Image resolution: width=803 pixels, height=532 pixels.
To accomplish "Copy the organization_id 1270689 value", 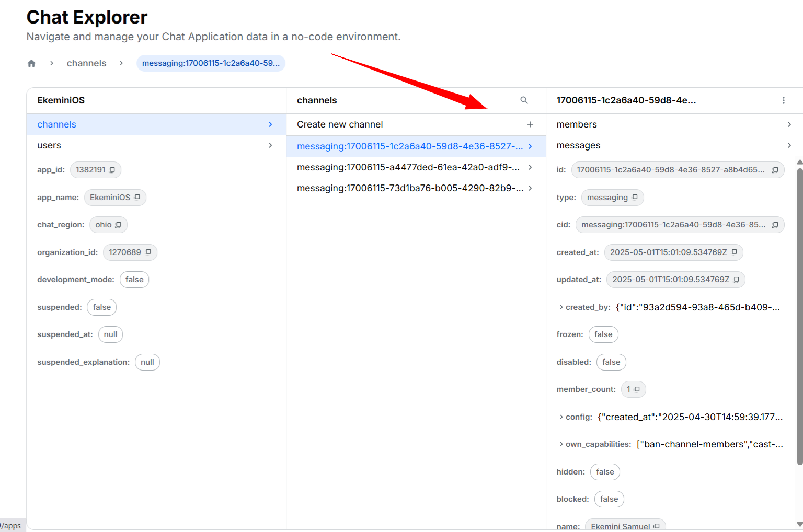I will [x=148, y=252].
